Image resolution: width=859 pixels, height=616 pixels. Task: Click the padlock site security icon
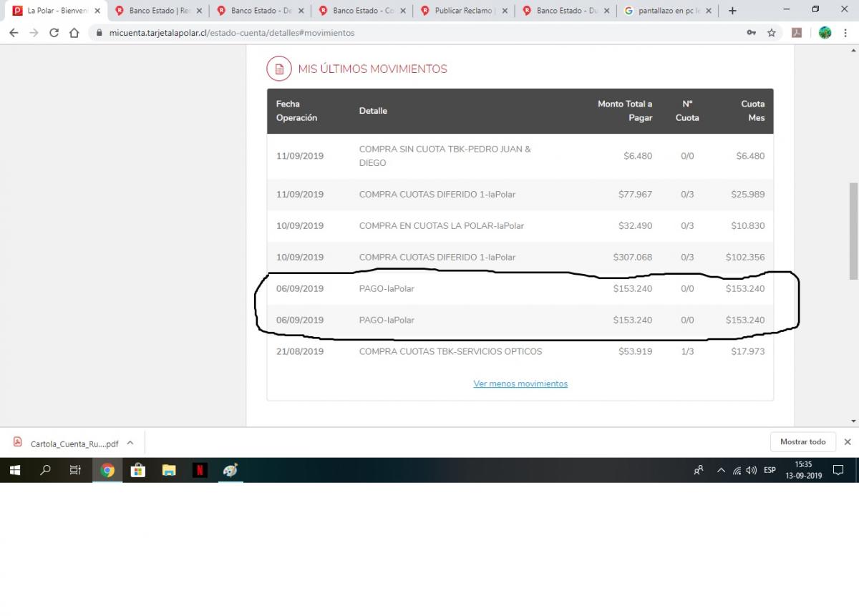pyautogui.click(x=99, y=33)
